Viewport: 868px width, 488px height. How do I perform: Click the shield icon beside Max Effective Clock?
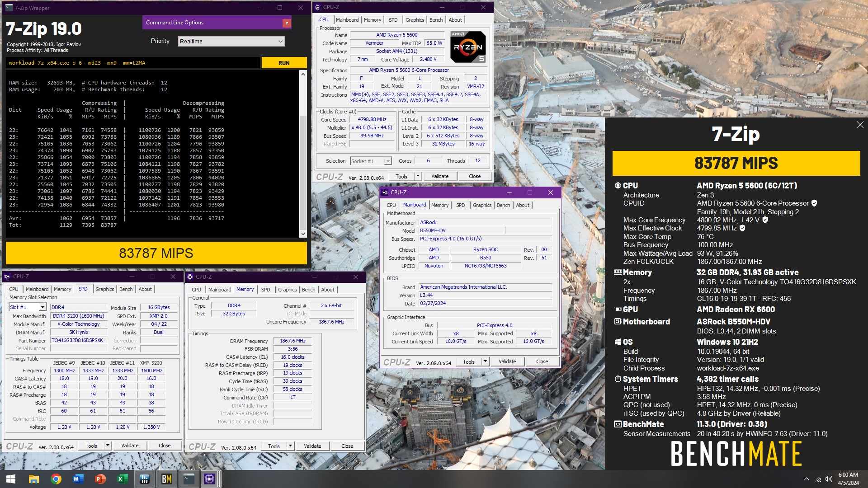[x=742, y=228]
